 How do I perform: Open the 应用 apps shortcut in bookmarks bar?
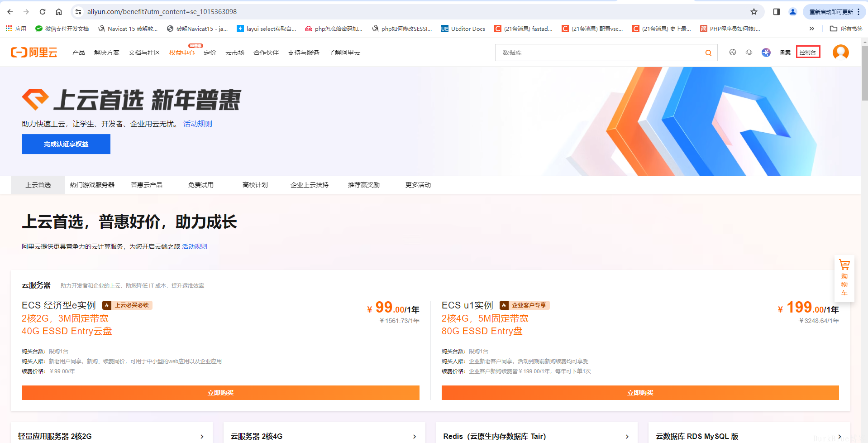point(16,29)
